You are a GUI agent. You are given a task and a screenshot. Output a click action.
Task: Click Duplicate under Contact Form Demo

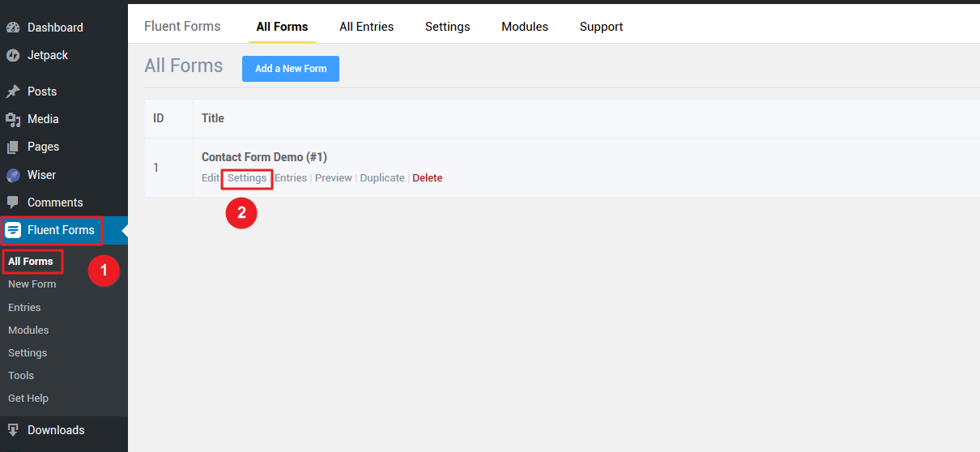pyautogui.click(x=382, y=178)
